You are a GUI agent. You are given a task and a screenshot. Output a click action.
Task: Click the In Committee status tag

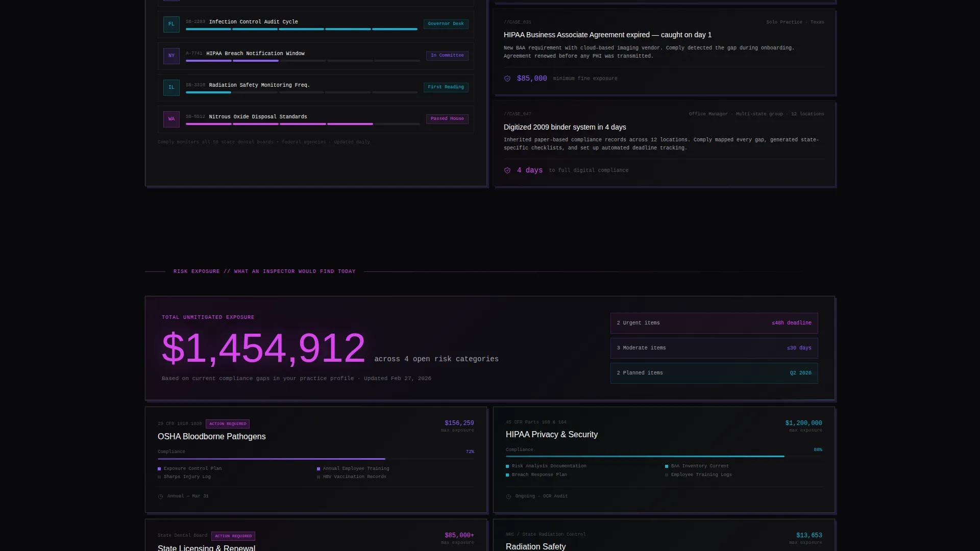click(x=447, y=56)
